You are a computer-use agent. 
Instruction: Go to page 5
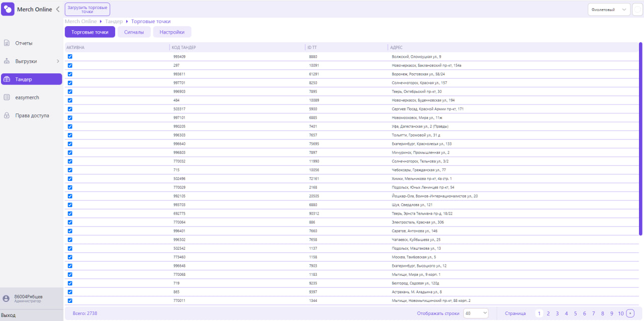pos(575,313)
